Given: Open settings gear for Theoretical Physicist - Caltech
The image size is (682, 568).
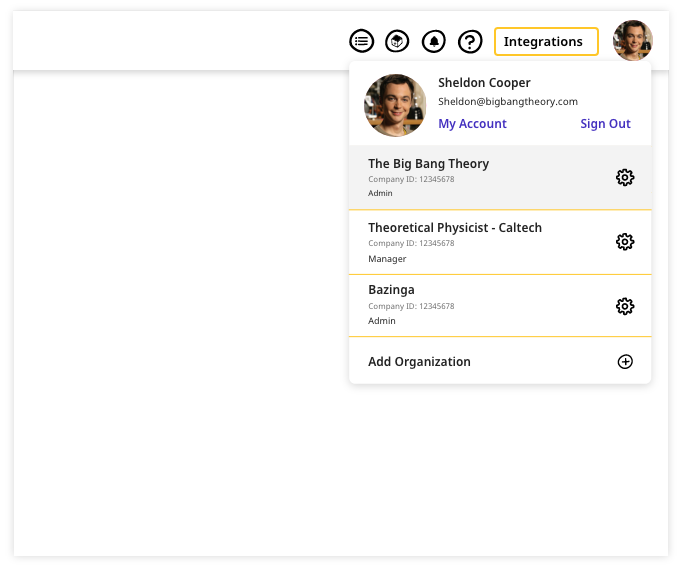Looking at the screenshot, I should tap(625, 241).
